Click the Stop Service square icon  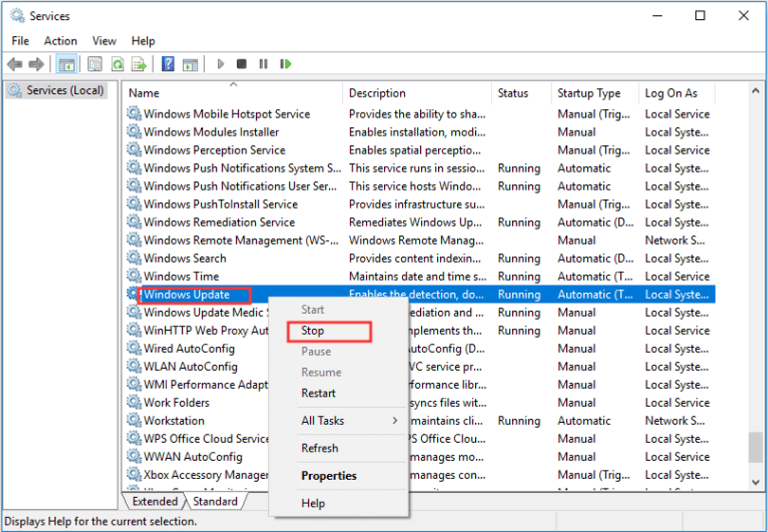pos(242,64)
